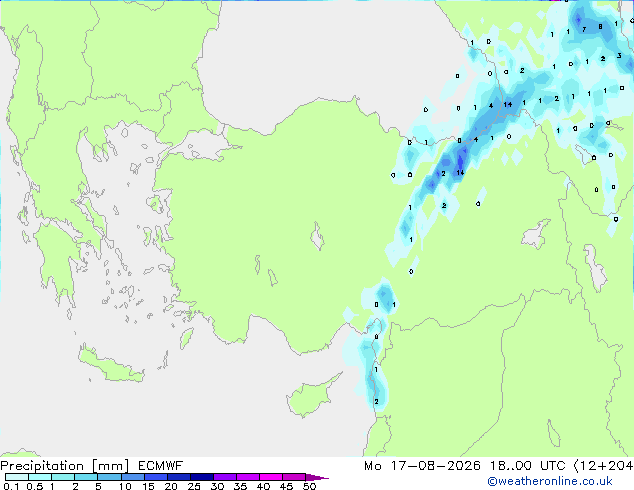The image size is (634, 490).
Task: Click the '35' legend scale number
Action: click(240, 486)
